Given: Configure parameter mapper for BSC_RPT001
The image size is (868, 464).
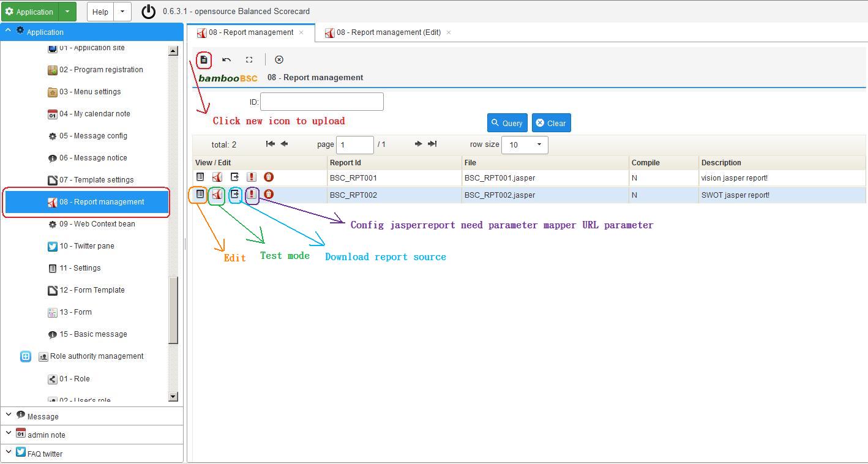Looking at the screenshot, I should pyautogui.click(x=252, y=177).
